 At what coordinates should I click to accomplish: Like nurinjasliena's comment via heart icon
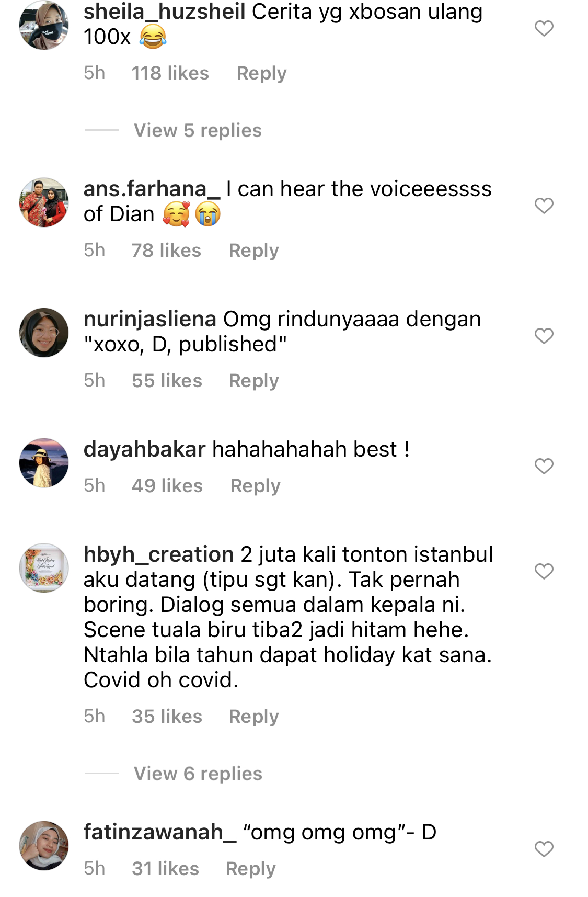pos(544,336)
